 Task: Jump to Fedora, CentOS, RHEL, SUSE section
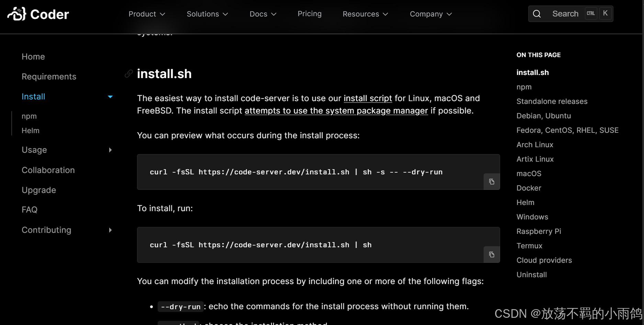[567, 130]
